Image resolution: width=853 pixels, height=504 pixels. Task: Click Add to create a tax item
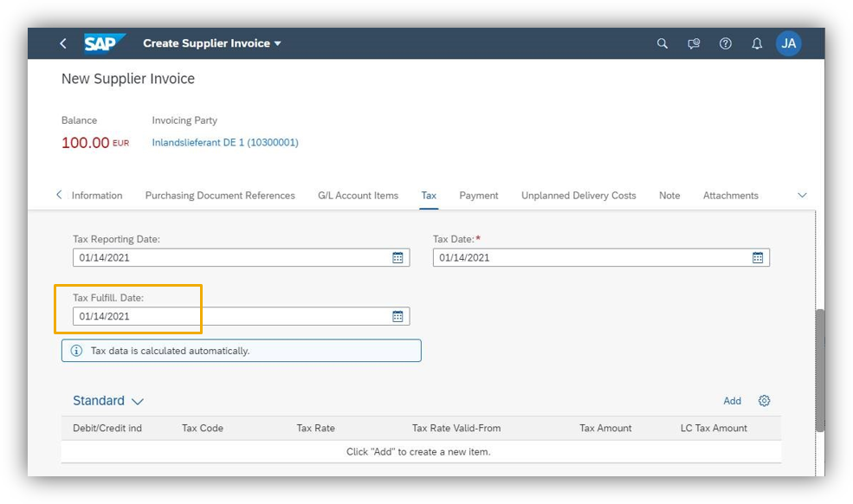732,401
